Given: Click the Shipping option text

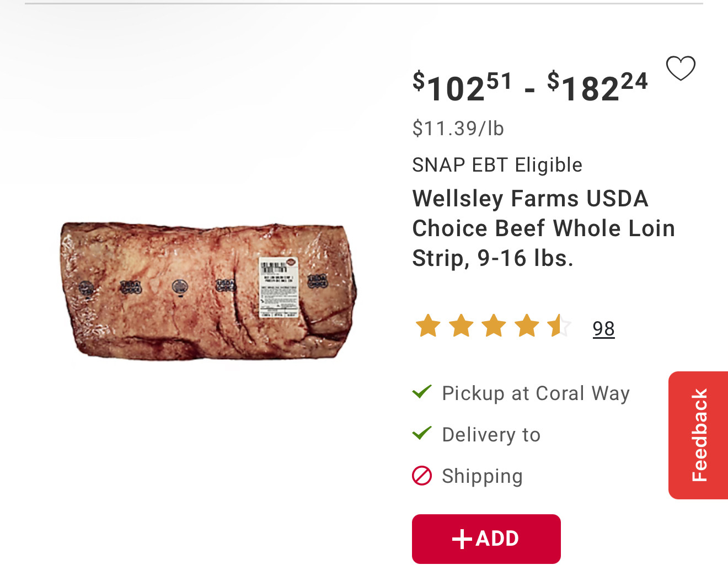Looking at the screenshot, I should pyautogui.click(x=482, y=476).
